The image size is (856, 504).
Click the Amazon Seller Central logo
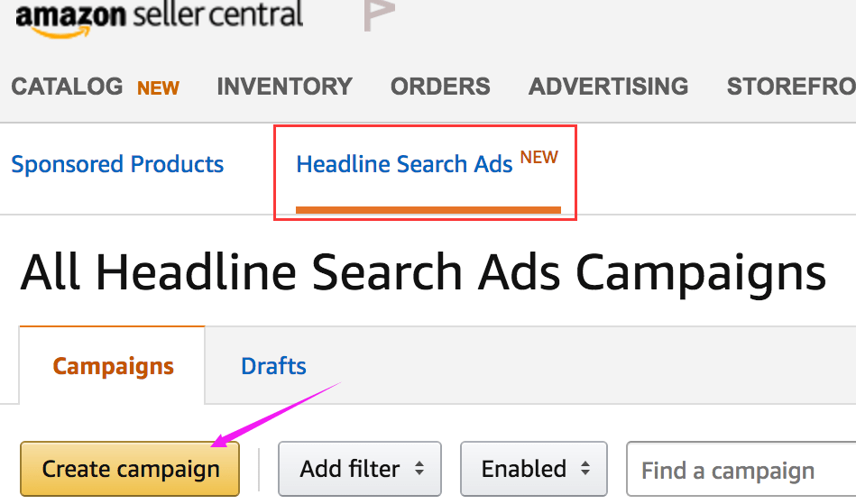[159, 18]
